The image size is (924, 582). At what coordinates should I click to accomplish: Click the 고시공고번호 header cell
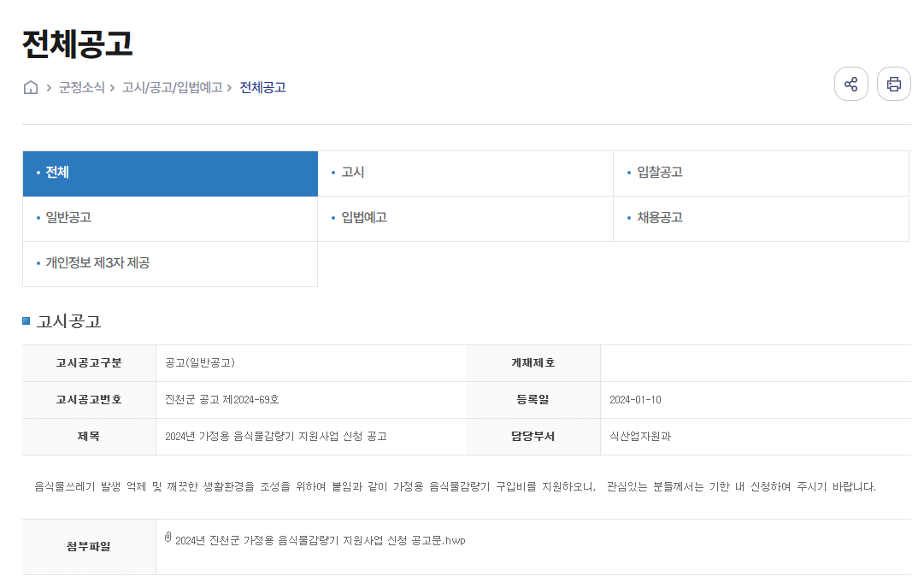(x=89, y=400)
